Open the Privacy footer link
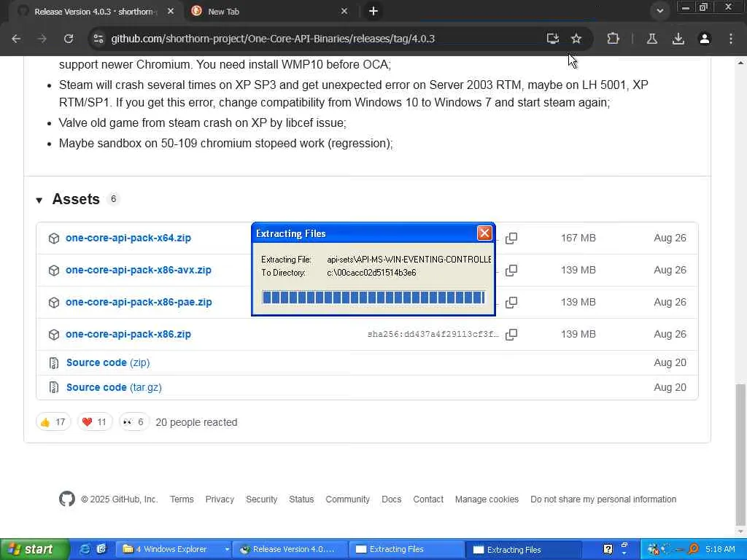Image resolution: width=747 pixels, height=560 pixels. (220, 499)
